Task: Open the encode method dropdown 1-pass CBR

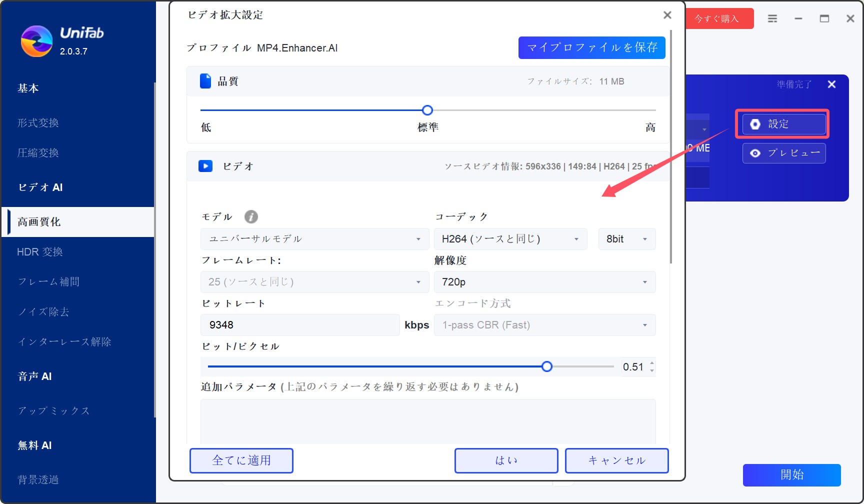Action: pyautogui.click(x=544, y=325)
